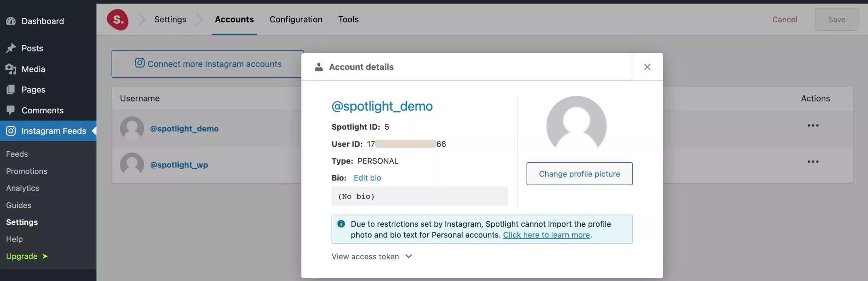The width and height of the screenshot is (868, 281).
Task: Click the Posts pushpin icon
Action: [x=11, y=48]
